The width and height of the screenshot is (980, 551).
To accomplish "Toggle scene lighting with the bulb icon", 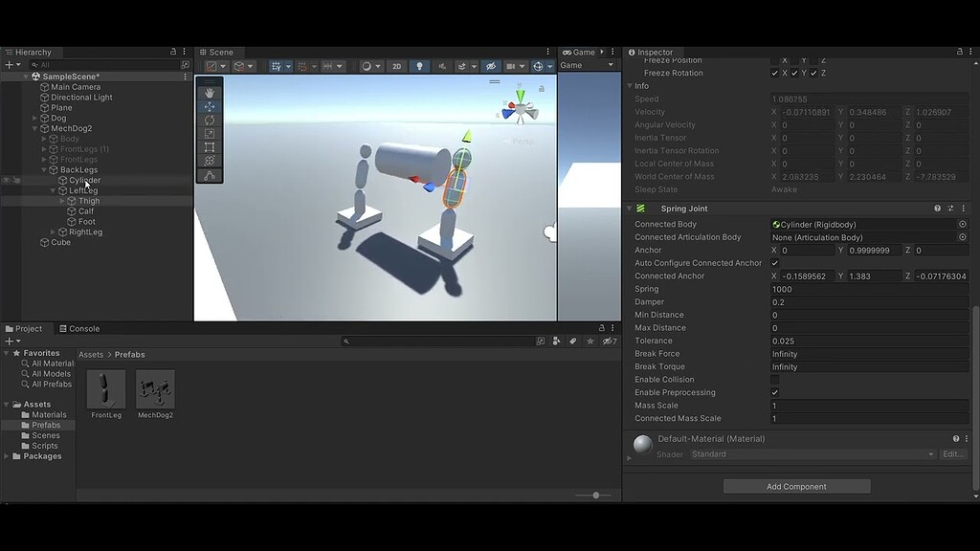I will tap(422, 67).
